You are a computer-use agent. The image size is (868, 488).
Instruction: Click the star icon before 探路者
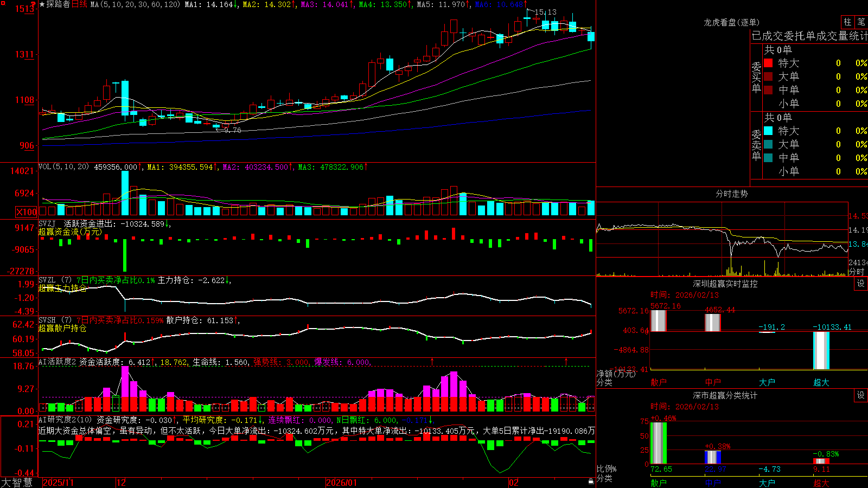tap(42, 4)
